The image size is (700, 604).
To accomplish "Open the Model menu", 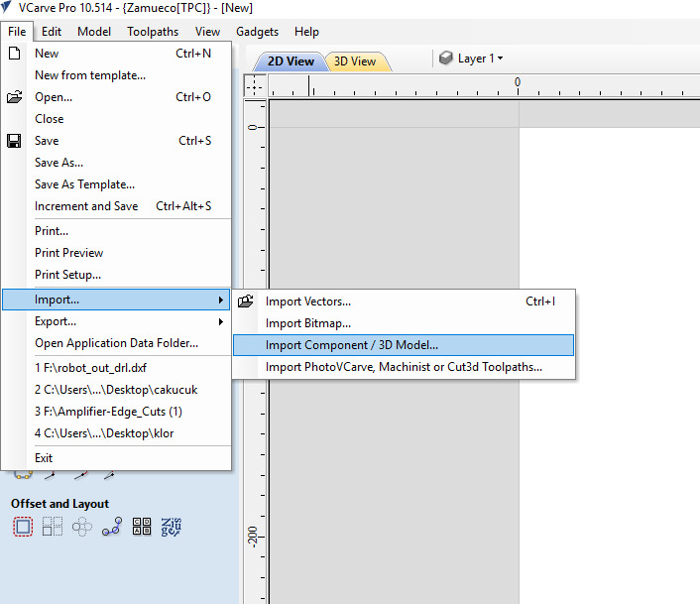I will 94,32.
